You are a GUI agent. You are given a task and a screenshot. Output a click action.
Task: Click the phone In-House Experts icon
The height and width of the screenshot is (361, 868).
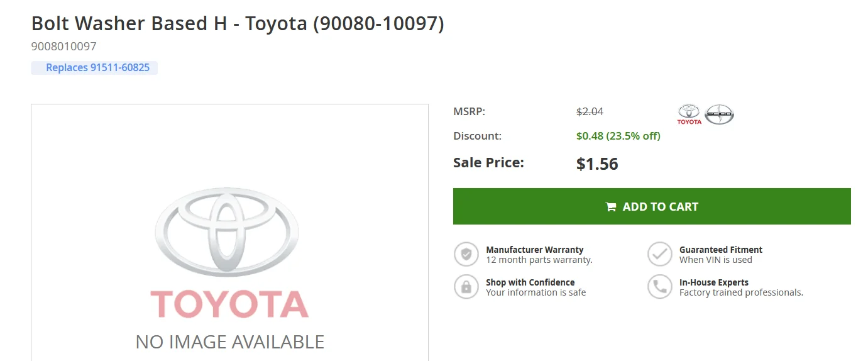point(660,287)
